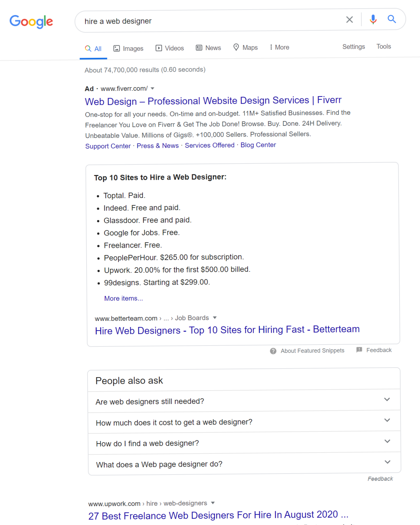Open the More menu

[x=279, y=47]
